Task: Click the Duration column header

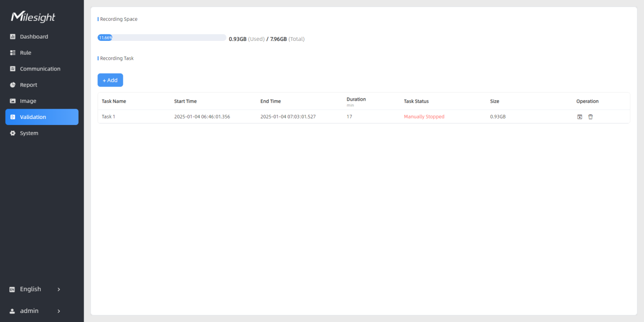Action: (356, 99)
